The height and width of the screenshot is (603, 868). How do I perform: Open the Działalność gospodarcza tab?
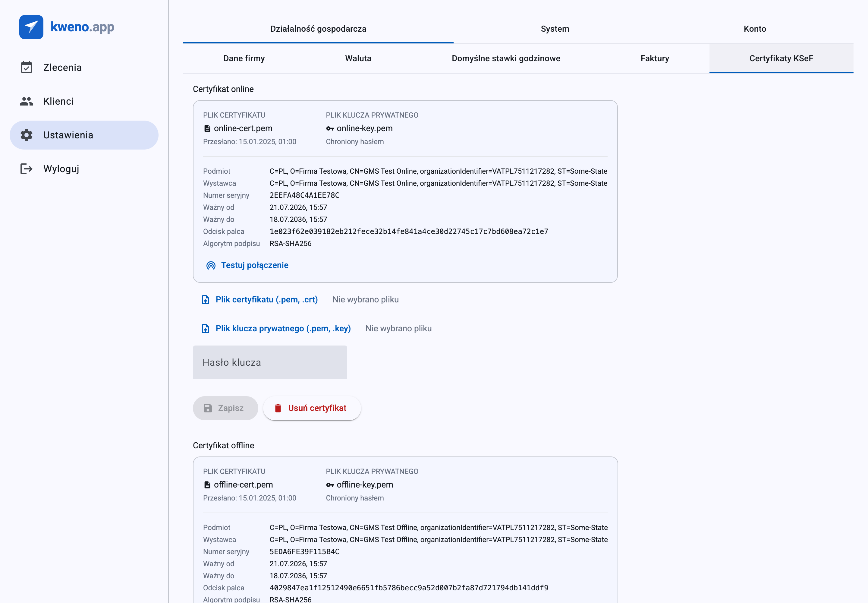click(x=319, y=29)
